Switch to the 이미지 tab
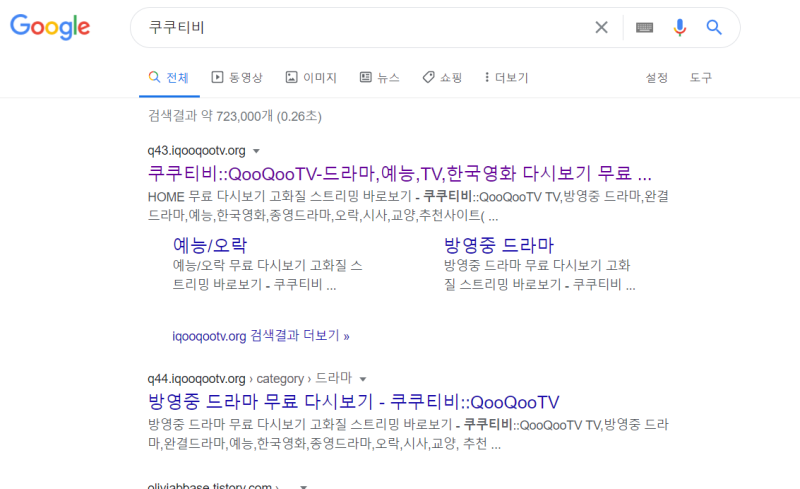800x489 pixels. click(311, 78)
